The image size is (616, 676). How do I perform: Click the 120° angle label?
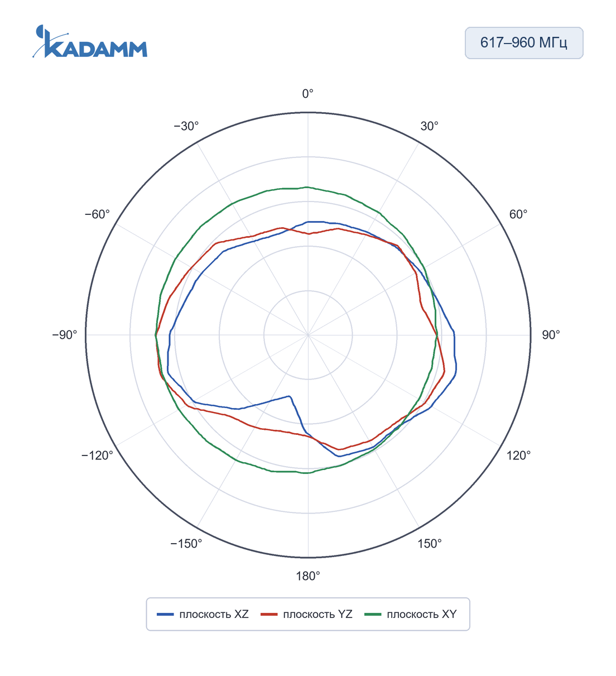[519, 456]
